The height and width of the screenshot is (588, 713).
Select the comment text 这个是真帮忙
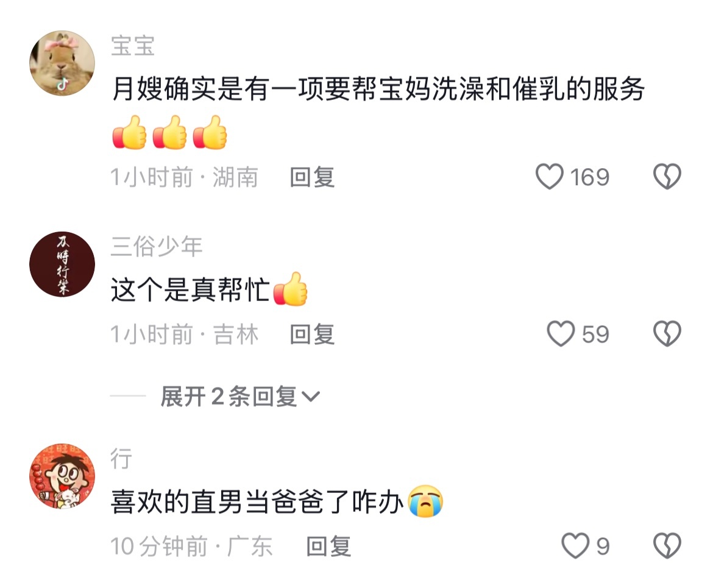191,289
